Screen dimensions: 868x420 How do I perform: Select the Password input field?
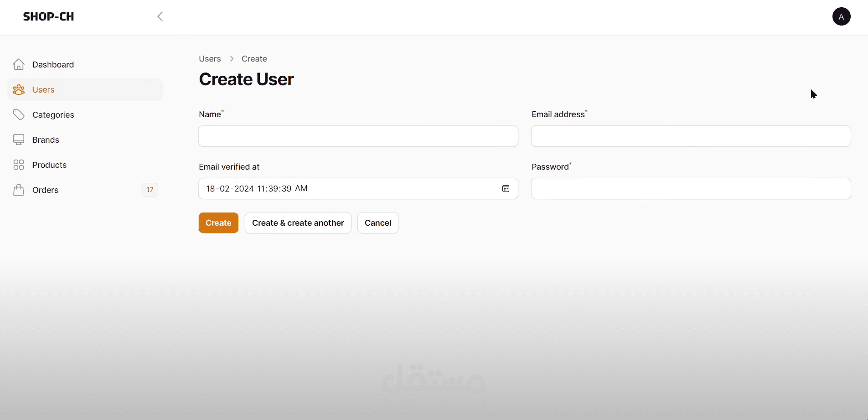click(x=691, y=189)
